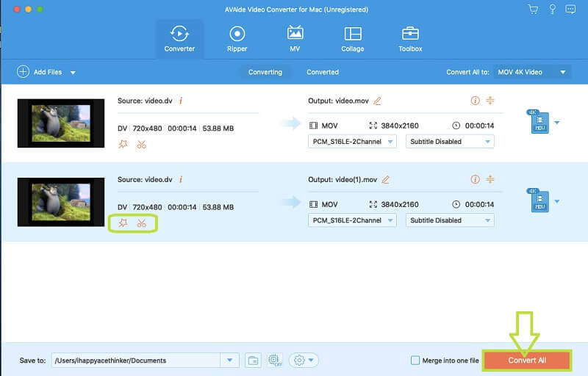Image resolution: width=588 pixels, height=376 pixels.
Task: Enable Merge into one file checkbox
Action: click(415, 361)
